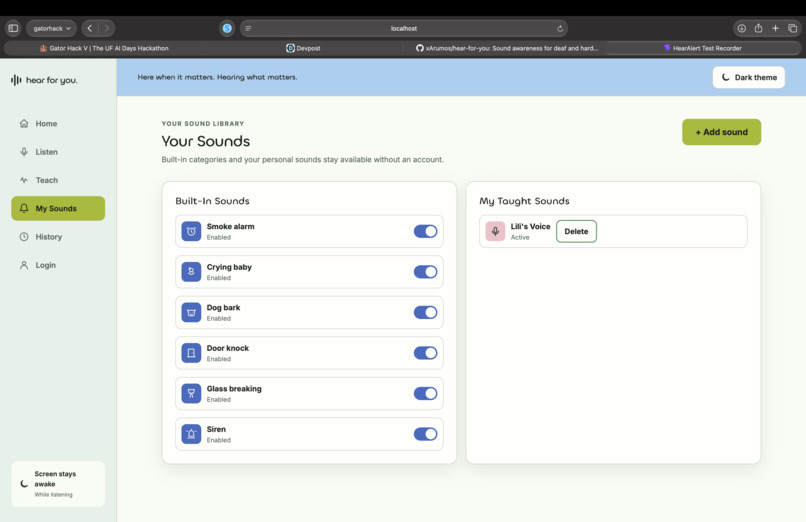Screen dimensions: 806x522
Task: Click the browser sidebar toggle icon
Action: point(13,28)
